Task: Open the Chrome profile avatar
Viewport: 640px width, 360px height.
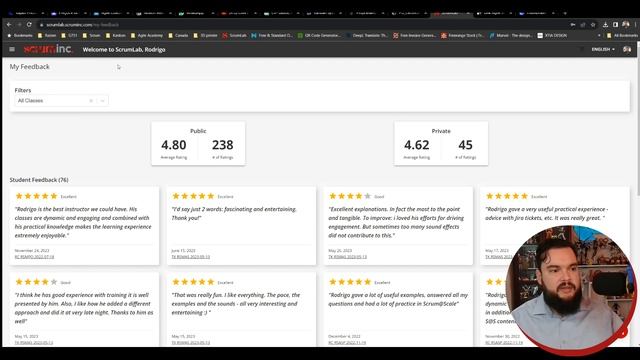Action: tap(626, 25)
